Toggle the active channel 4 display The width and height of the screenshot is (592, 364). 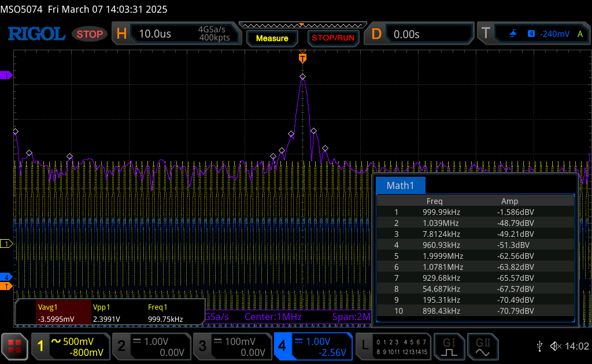pyautogui.click(x=313, y=347)
